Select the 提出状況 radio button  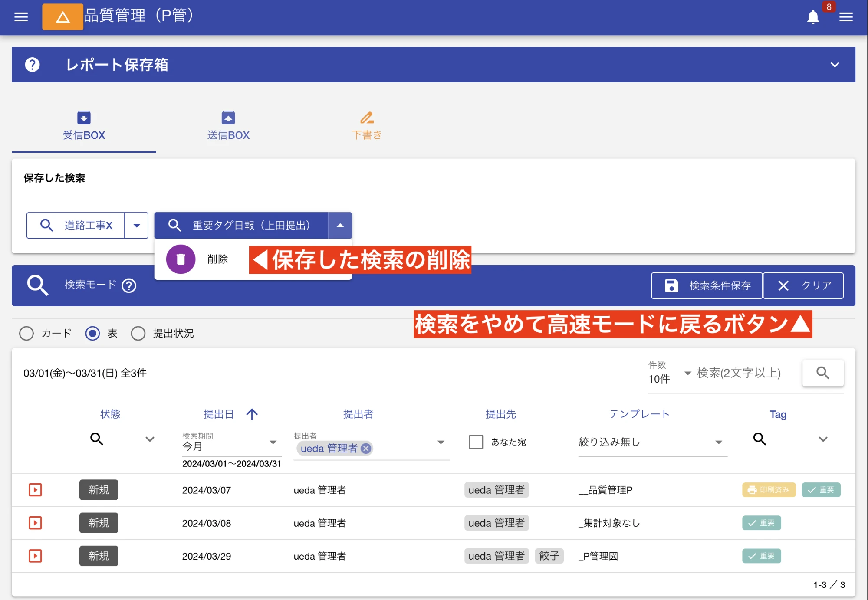138,333
